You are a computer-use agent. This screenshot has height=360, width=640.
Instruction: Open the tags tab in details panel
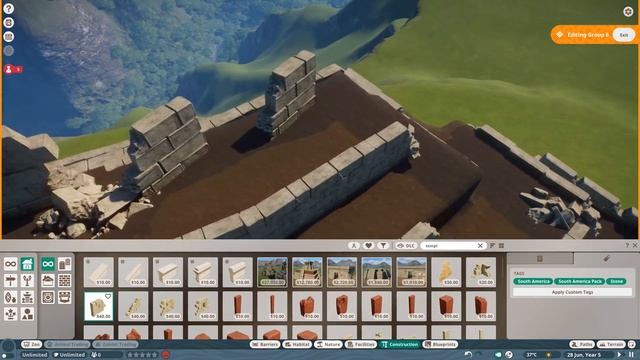(607, 258)
